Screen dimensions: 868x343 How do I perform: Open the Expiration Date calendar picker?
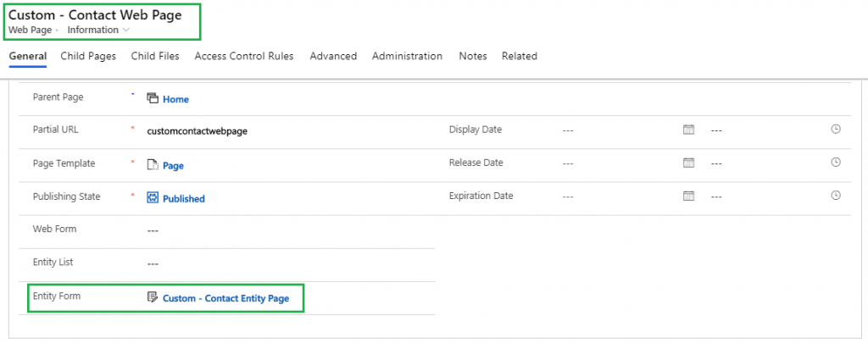pos(688,196)
